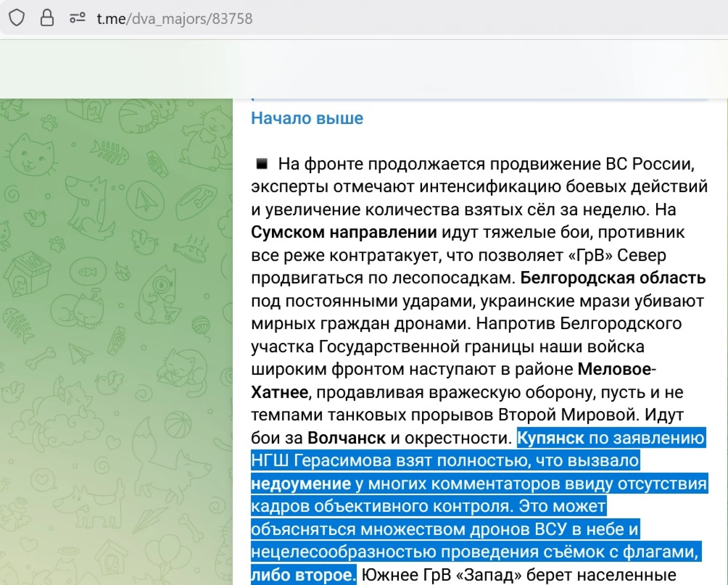Click the bold word "Хатнее"
The image size is (728, 585).
click(279, 392)
